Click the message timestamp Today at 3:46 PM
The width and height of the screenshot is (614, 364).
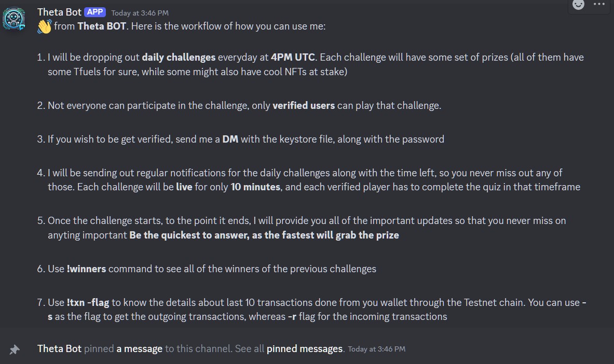tap(140, 12)
